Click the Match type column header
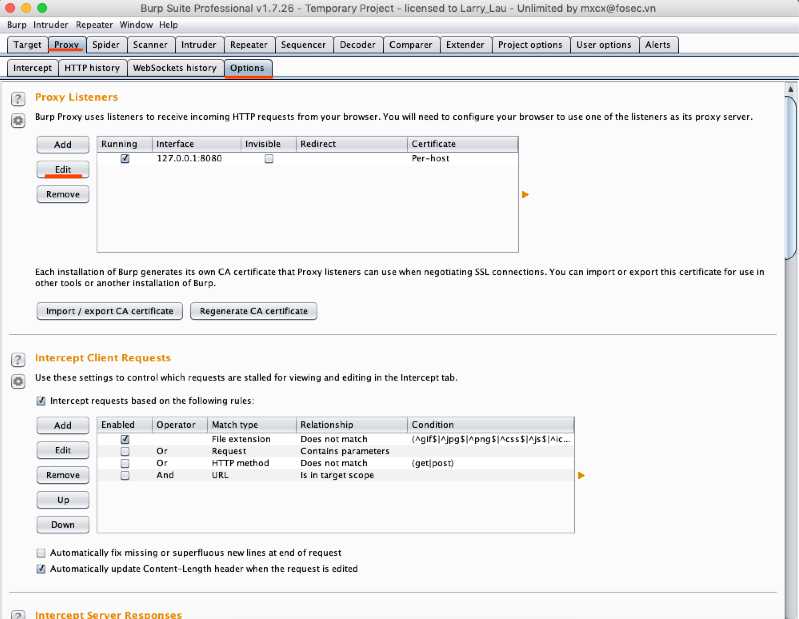The image size is (799, 619). click(x=252, y=425)
